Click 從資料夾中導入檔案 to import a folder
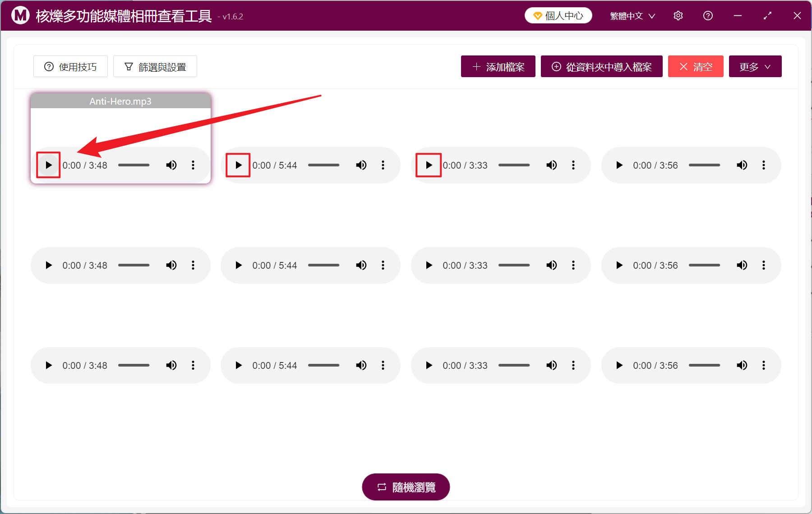Screen dimensions: 812x514 coord(601,66)
